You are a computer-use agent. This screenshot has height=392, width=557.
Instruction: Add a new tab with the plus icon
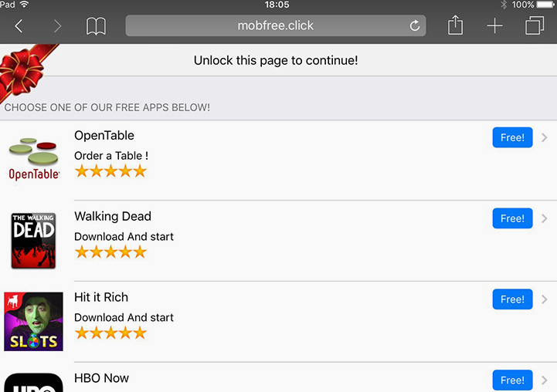click(x=494, y=26)
